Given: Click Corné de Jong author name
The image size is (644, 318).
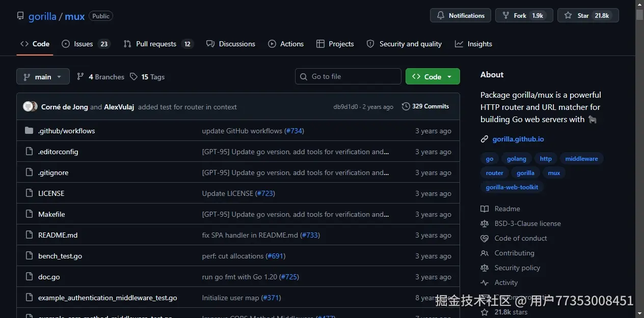Looking at the screenshot, I should [x=65, y=107].
